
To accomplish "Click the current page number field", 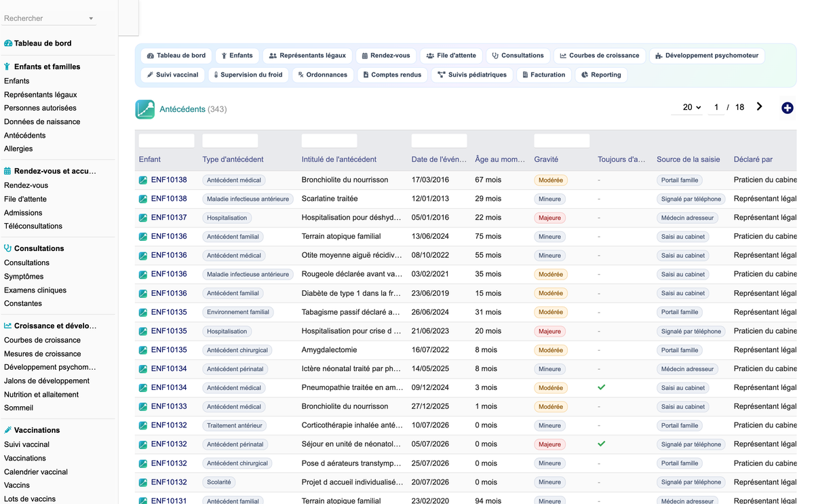I will pyautogui.click(x=716, y=107).
